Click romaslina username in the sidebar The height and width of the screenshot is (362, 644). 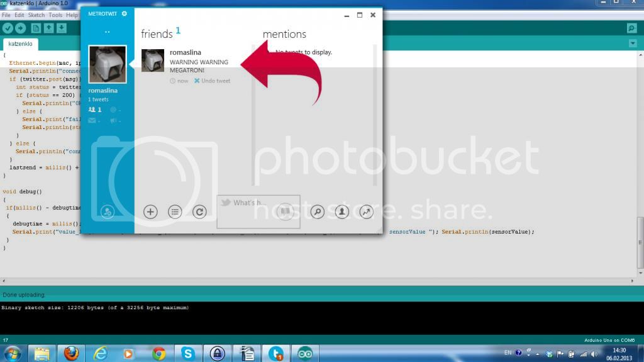pos(103,91)
